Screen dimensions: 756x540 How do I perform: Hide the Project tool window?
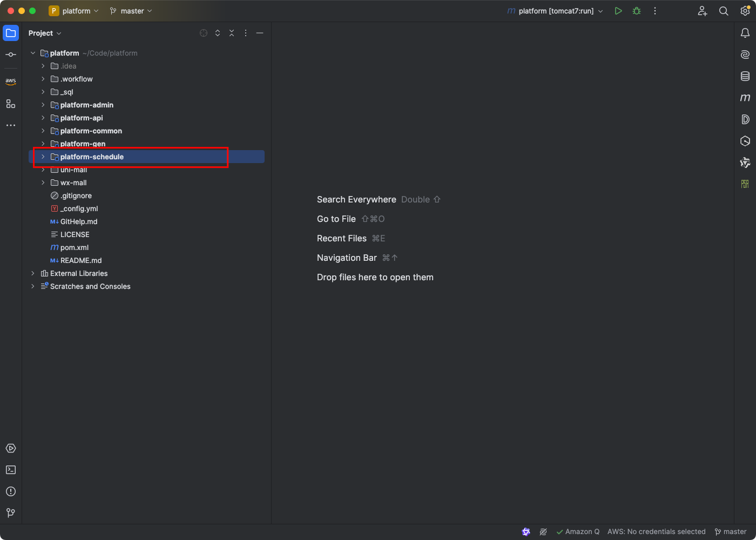coord(260,33)
